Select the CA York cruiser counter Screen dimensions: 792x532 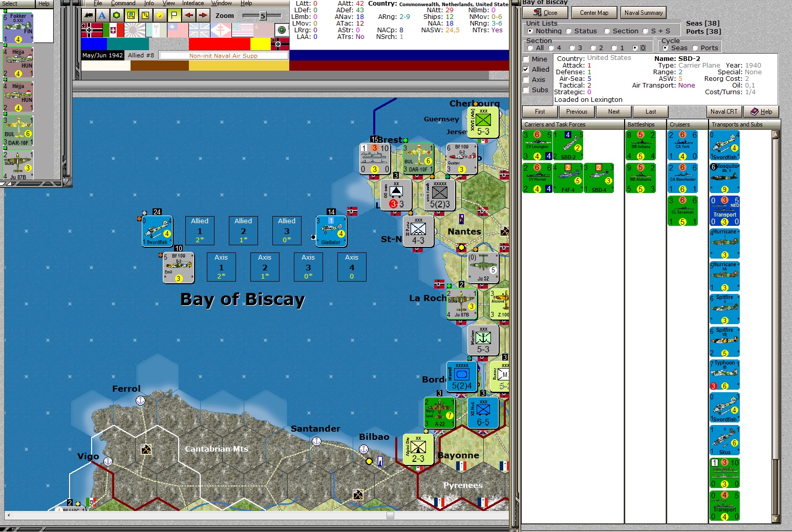click(682, 145)
